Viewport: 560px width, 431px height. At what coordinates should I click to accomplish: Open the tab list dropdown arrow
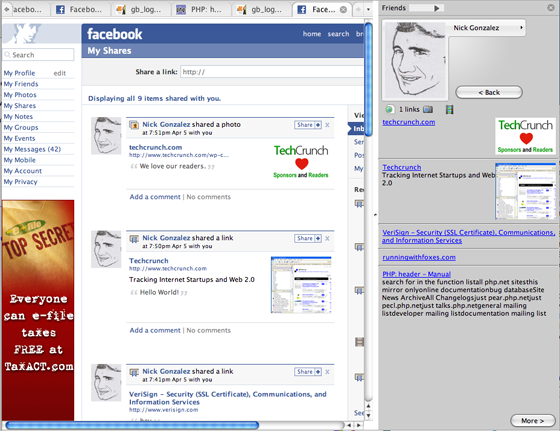[368, 10]
